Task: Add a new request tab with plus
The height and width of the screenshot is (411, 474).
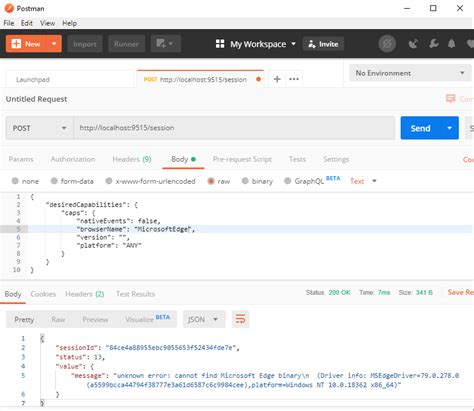Action: pyautogui.click(x=277, y=79)
